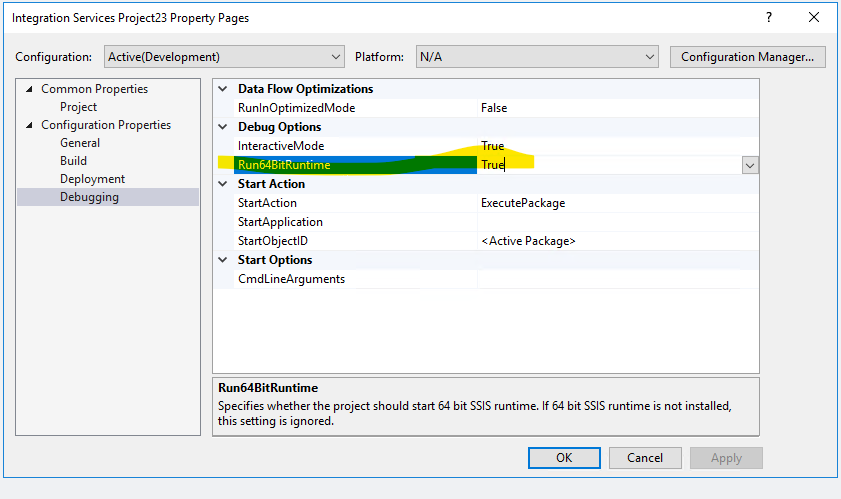Image resolution: width=841 pixels, height=499 pixels.
Task: Click the Cancel button
Action: click(645, 458)
